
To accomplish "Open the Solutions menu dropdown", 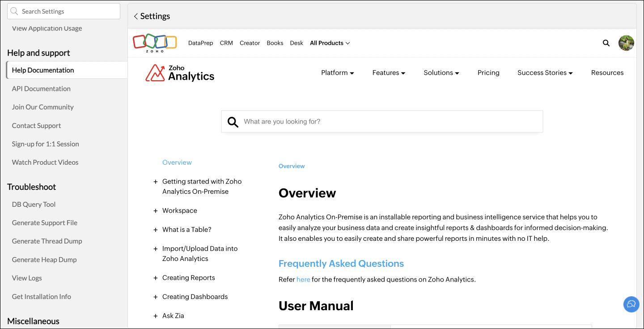I will (x=441, y=73).
